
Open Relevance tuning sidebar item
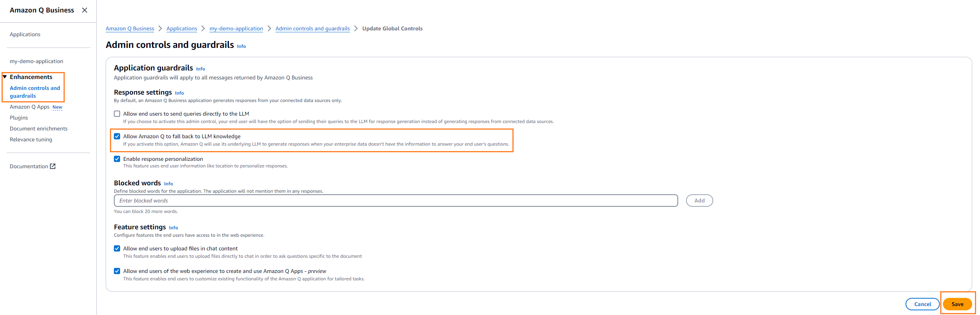31,139
